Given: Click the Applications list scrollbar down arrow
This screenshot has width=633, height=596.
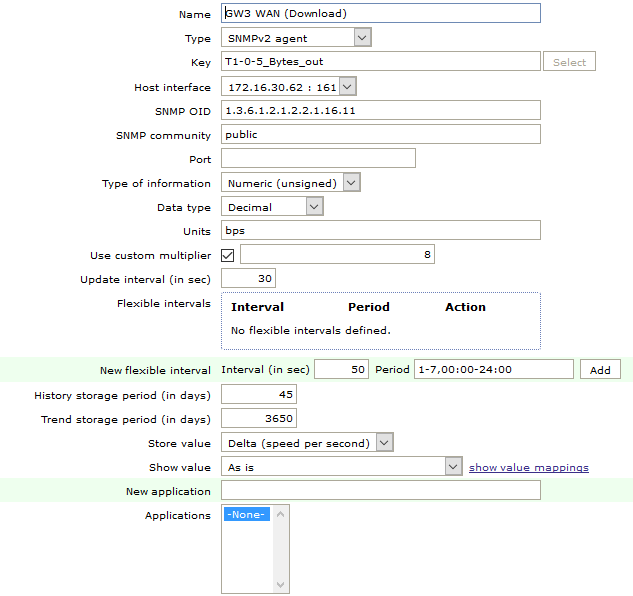Looking at the screenshot, I should 280,585.
